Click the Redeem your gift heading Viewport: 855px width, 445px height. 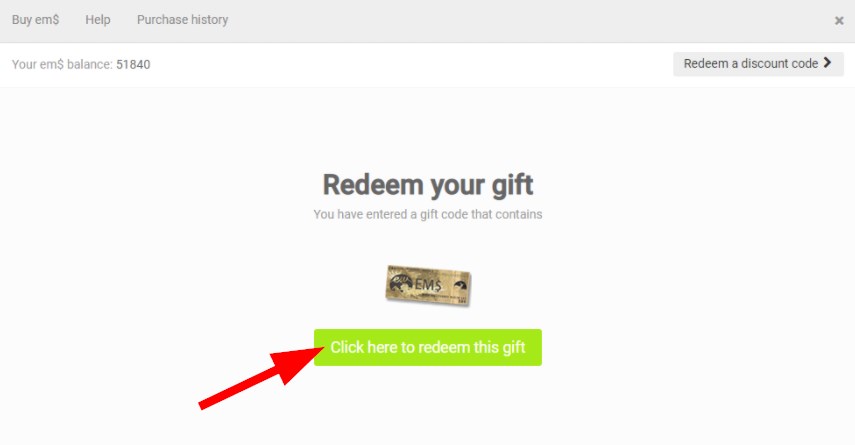coord(428,185)
